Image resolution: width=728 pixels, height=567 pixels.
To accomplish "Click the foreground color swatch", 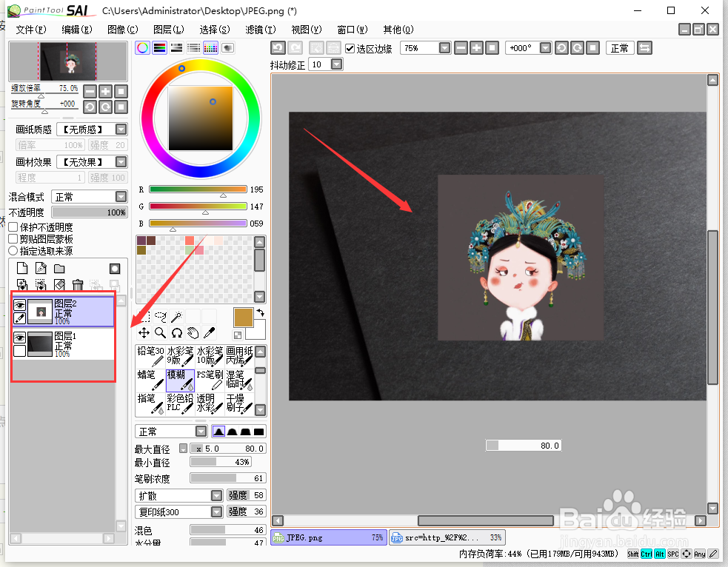I will tap(244, 318).
